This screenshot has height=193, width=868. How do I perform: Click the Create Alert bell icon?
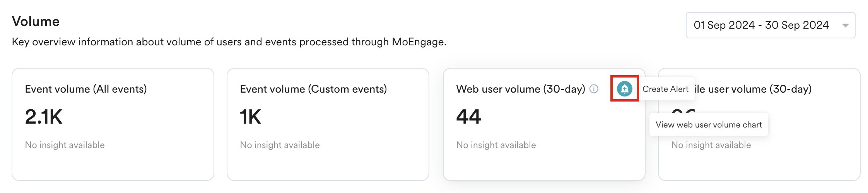click(624, 89)
